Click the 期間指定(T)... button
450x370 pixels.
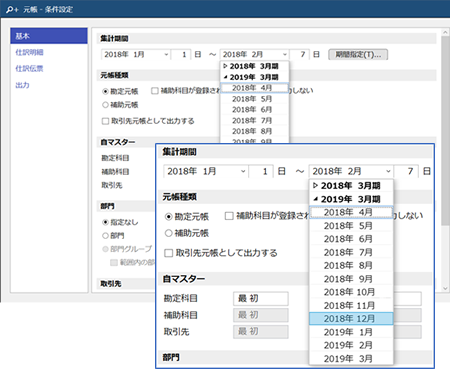pos(358,54)
